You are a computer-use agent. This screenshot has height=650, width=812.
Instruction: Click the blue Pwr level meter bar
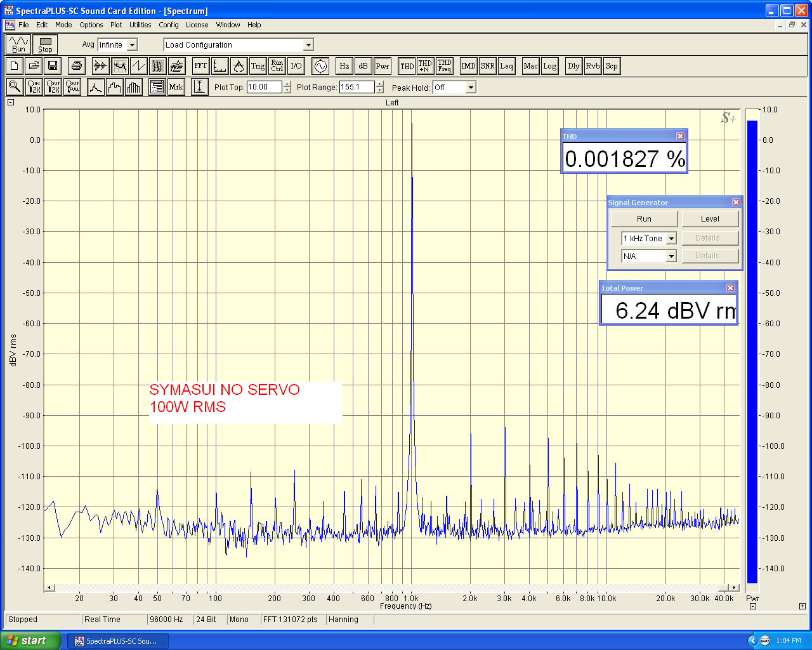tap(752, 352)
